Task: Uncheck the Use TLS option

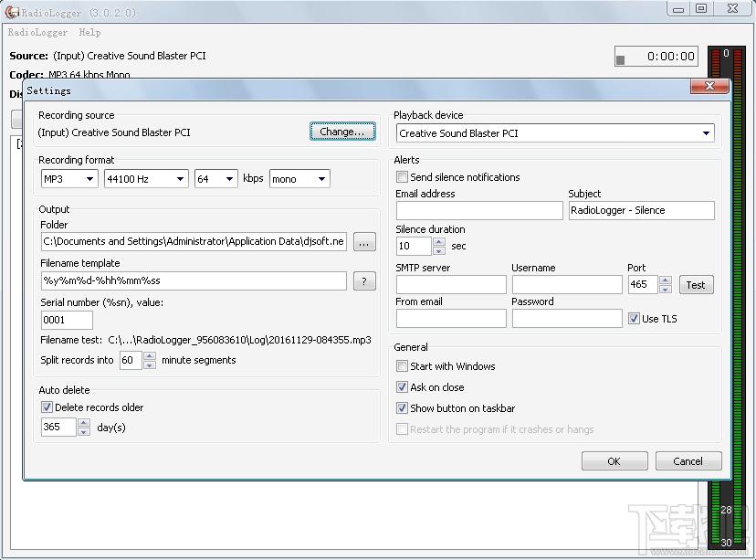Action: click(x=634, y=319)
